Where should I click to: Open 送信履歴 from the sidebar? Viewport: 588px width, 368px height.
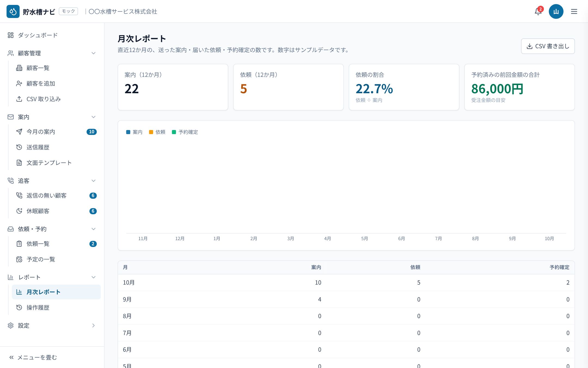point(56,147)
